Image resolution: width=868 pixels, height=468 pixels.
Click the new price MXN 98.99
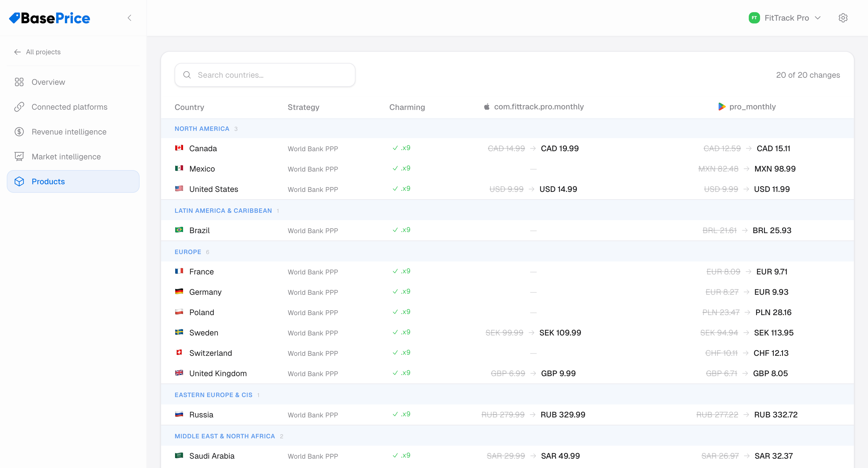click(x=775, y=169)
